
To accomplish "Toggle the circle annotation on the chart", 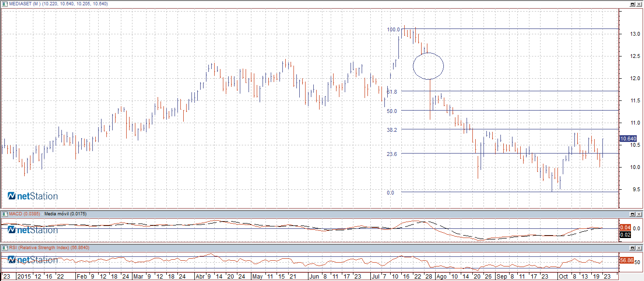I will (x=428, y=66).
